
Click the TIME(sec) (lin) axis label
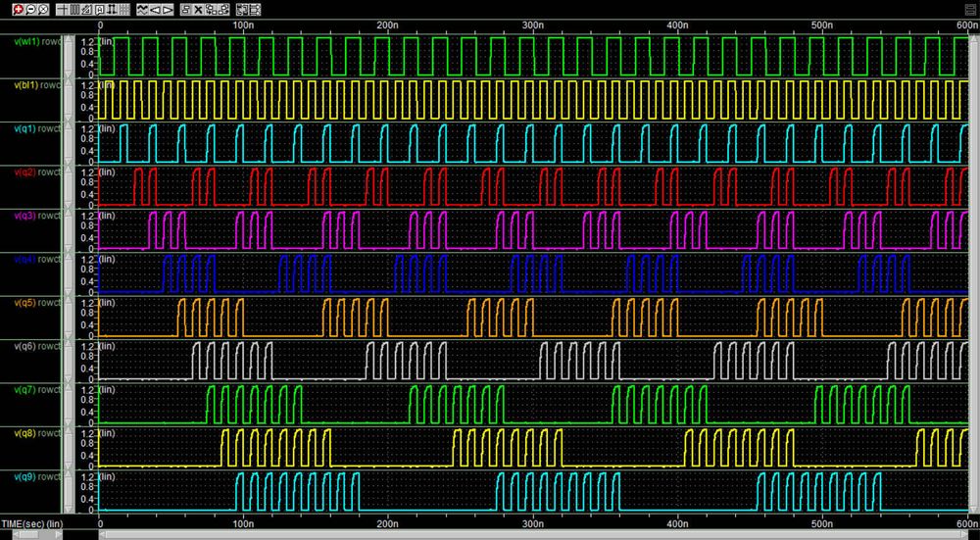[32, 525]
